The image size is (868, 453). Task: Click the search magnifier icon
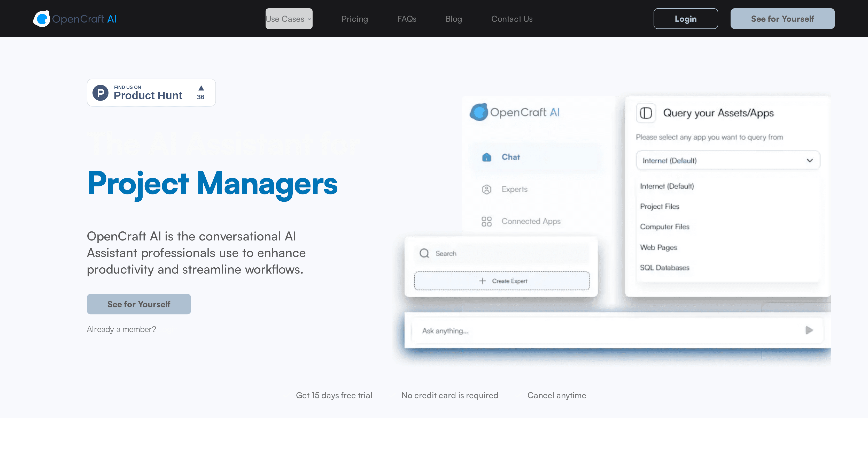click(424, 253)
